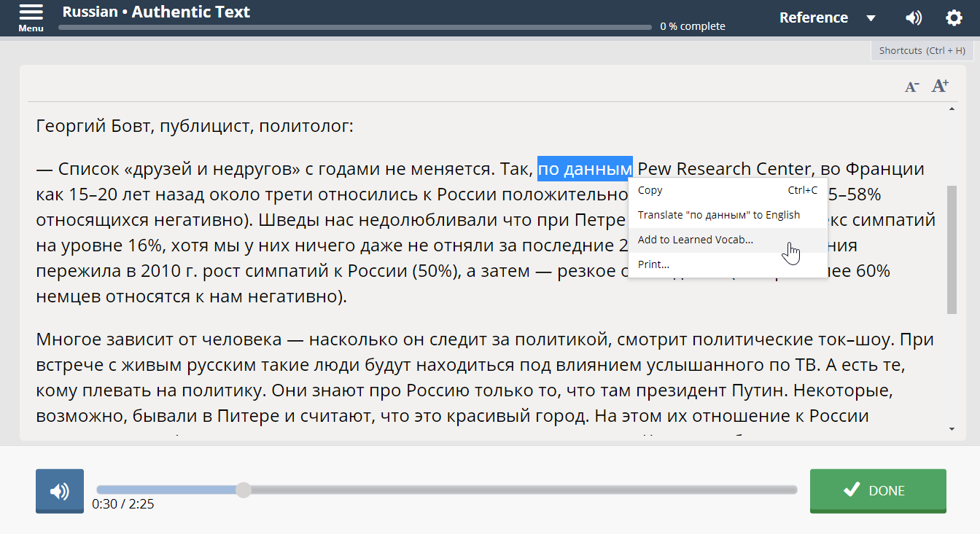The image size is (980, 534).
Task: Click the text scrollbar down arrow
Action: point(952,429)
